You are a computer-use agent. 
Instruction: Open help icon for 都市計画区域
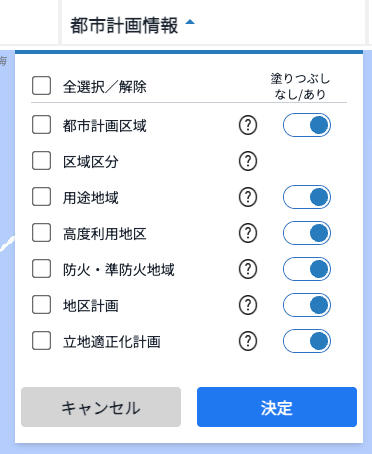[x=248, y=125]
